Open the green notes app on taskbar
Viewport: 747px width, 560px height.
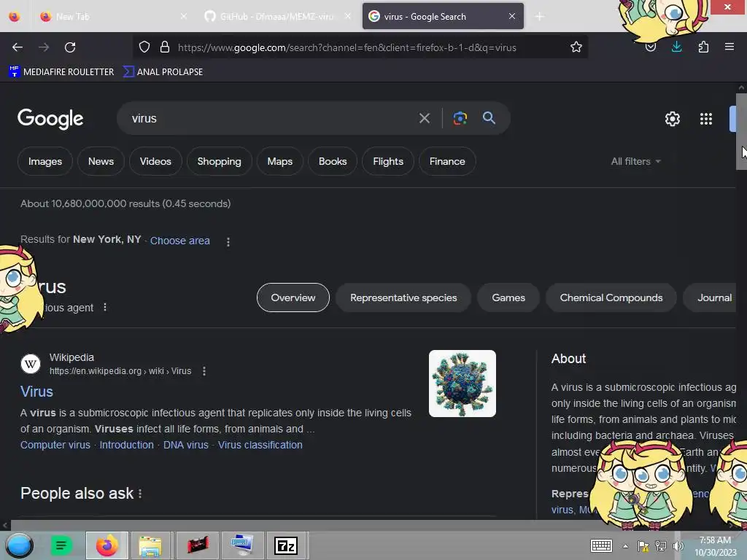tap(61, 545)
